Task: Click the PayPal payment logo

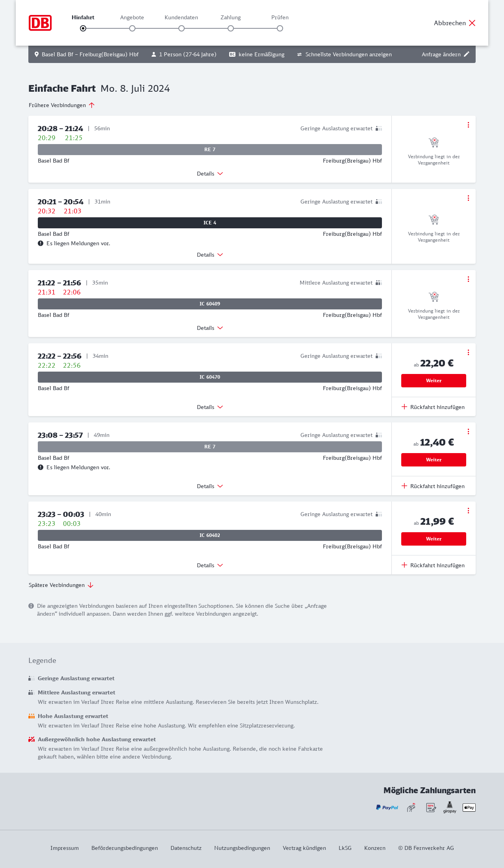Action: [387, 808]
